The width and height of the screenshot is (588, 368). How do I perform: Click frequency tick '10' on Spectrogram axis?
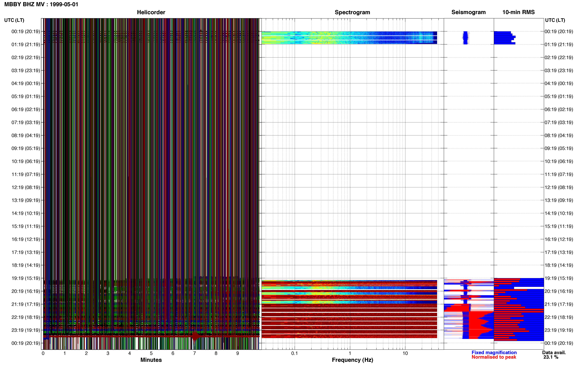click(x=405, y=353)
